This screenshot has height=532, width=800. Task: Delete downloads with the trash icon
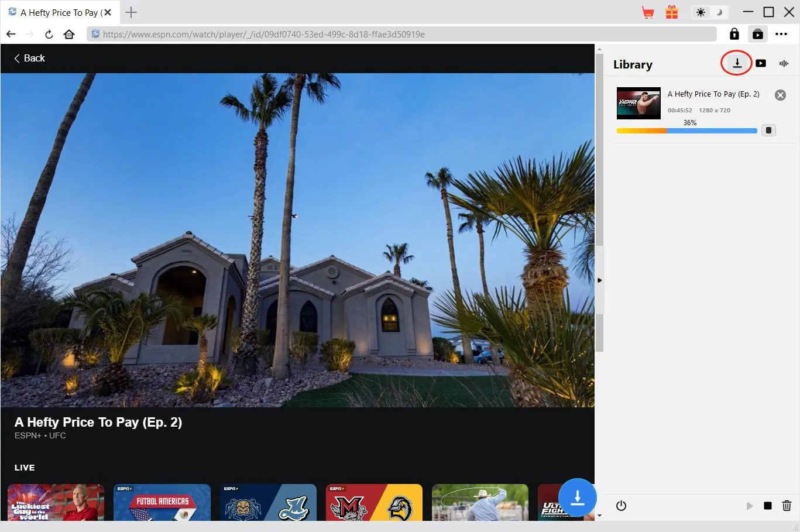[787, 506]
